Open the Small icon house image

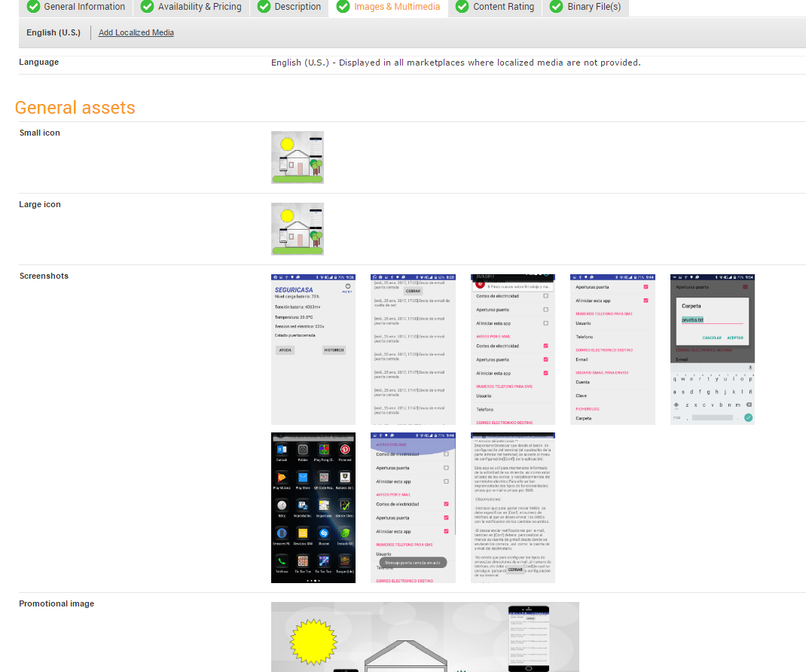coord(298,157)
